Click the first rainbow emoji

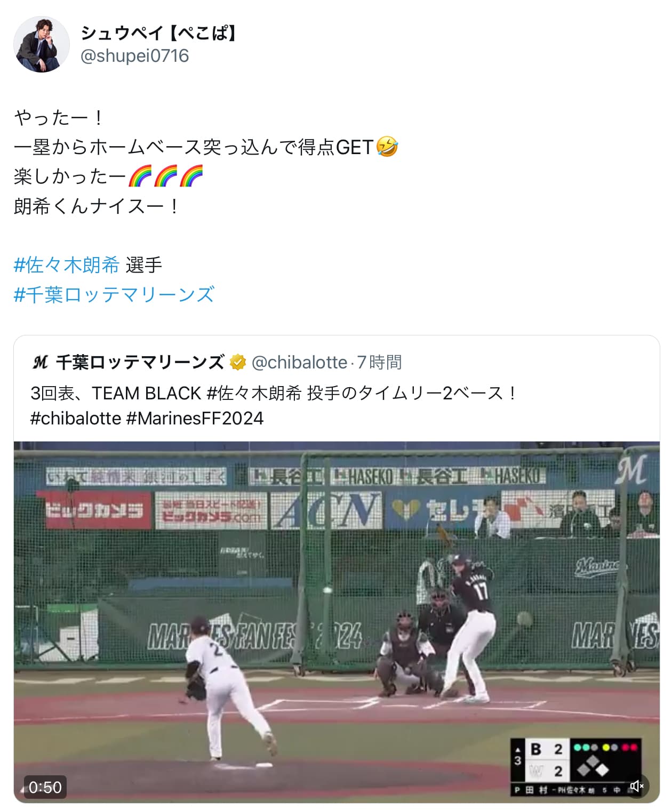140,177
